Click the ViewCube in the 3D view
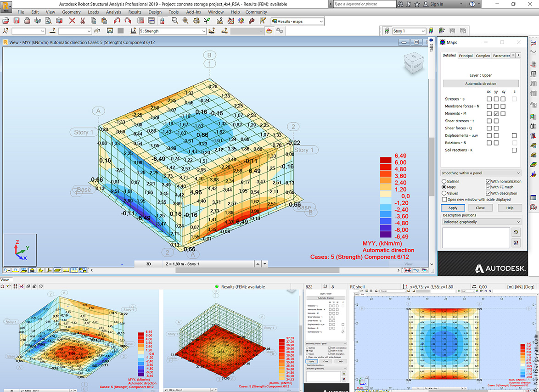Image resolution: width=539 pixels, height=392 pixels. (x=413, y=62)
